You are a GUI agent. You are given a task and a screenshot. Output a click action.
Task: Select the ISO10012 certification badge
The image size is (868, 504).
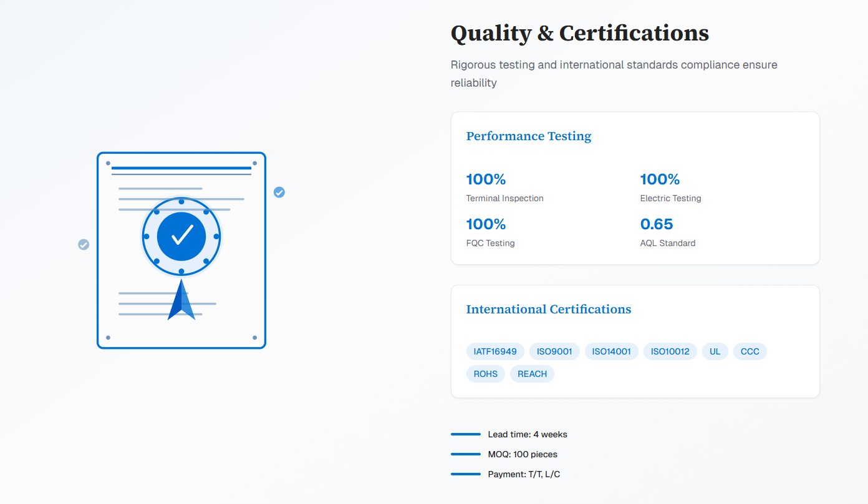coord(670,351)
